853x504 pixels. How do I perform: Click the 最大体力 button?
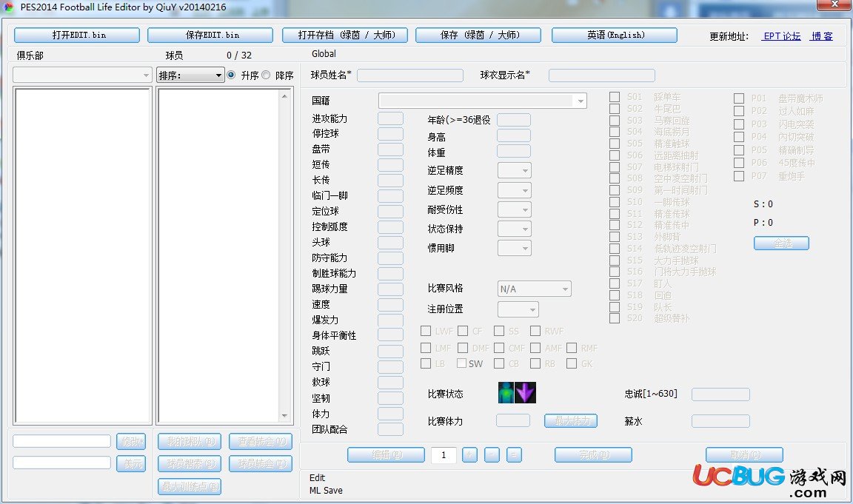(571, 421)
